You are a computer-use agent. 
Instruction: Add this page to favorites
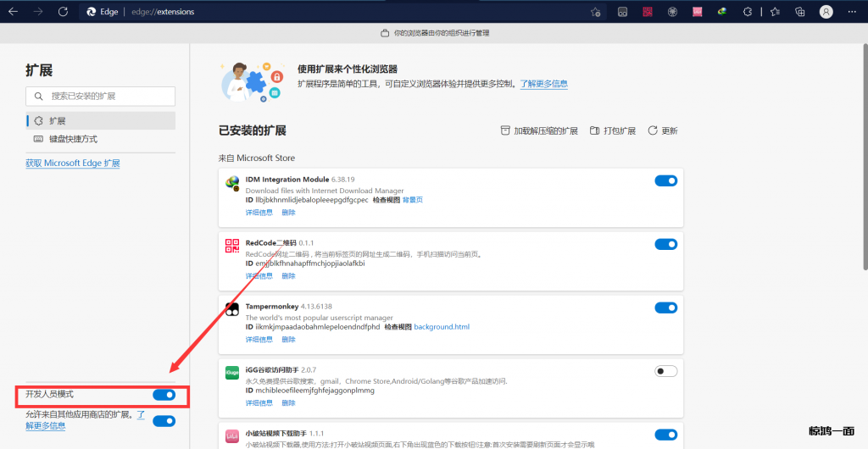tap(596, 12)
